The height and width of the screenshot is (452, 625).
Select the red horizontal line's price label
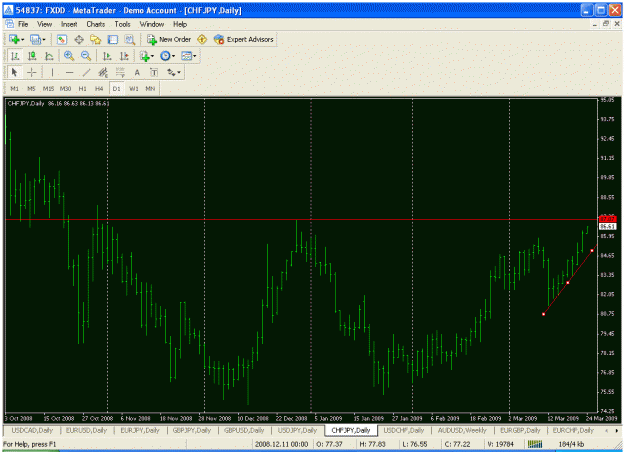[x=607, y=219]
